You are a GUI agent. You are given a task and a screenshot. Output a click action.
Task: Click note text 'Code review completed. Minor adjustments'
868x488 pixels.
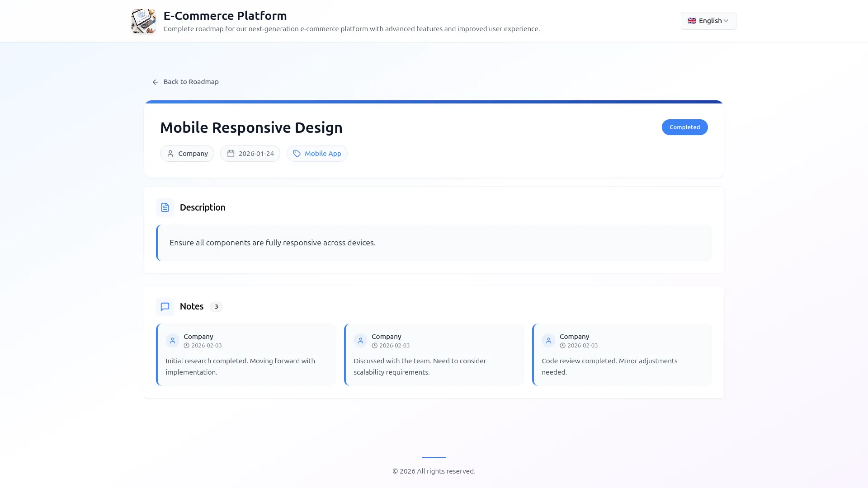[609, 361]
